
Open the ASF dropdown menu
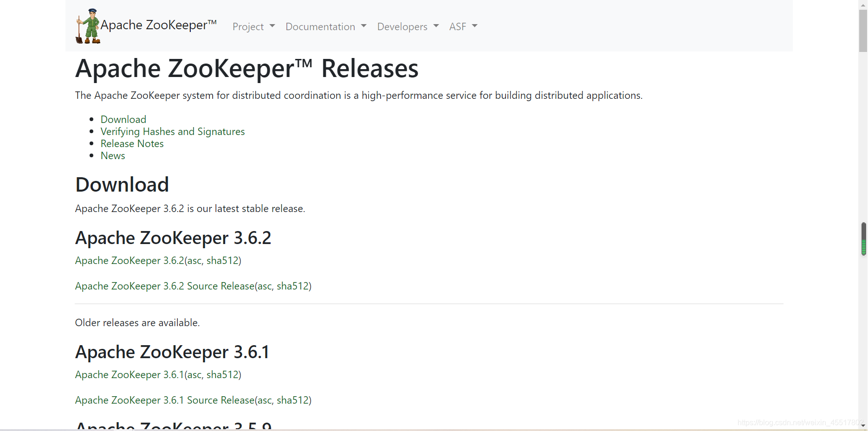pos(463,26)
